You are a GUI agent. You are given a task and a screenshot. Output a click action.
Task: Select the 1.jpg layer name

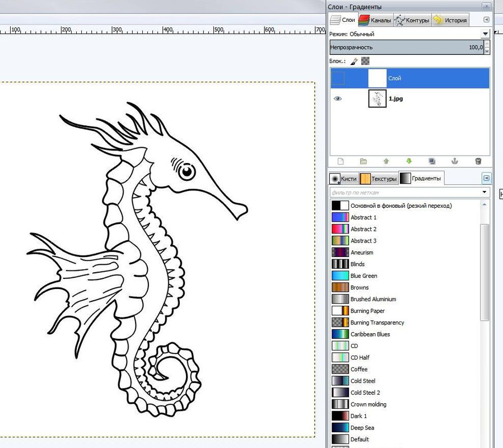(395, 99)
